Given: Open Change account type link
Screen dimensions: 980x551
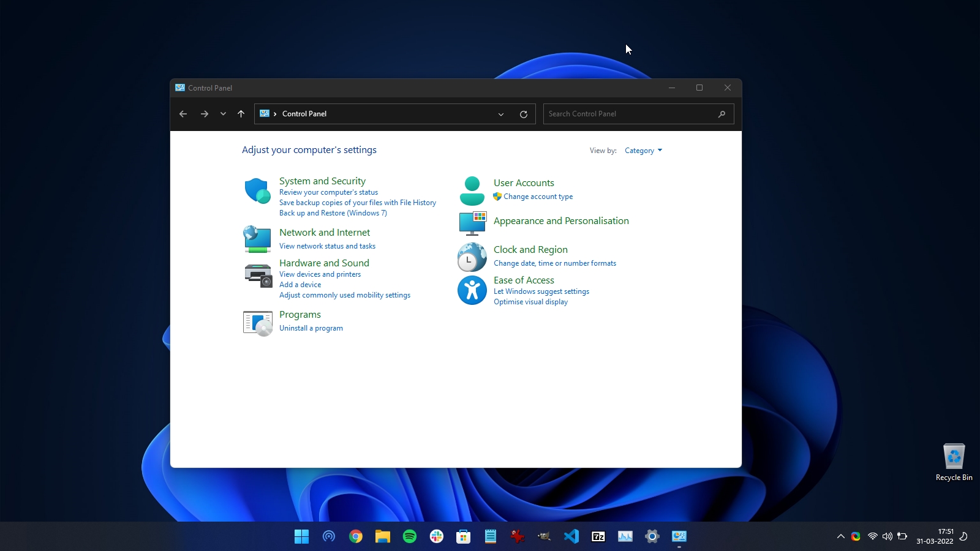Looking at the screenshot, I should pos(538,197).
